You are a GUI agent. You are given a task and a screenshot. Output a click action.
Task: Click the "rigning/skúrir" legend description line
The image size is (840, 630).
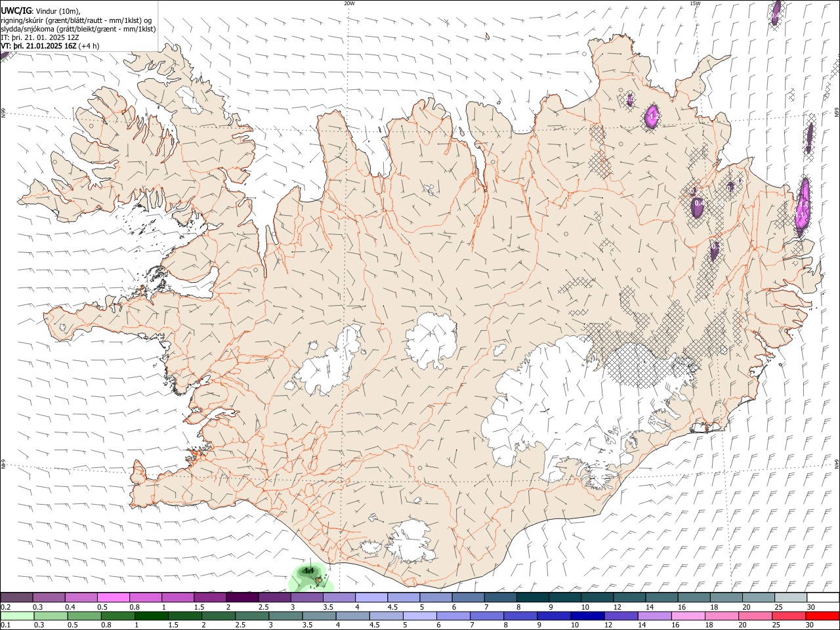point(76,20)
